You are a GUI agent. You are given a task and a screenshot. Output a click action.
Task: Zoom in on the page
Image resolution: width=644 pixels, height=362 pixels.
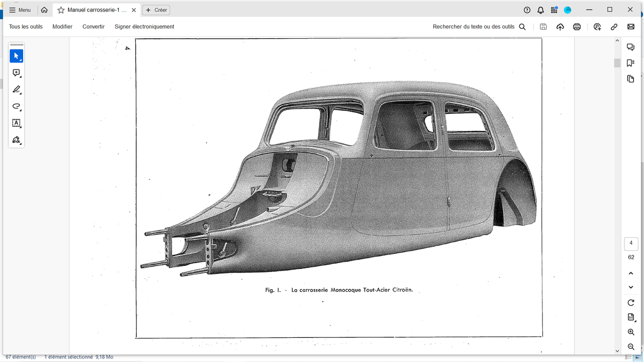coord(631,332)
